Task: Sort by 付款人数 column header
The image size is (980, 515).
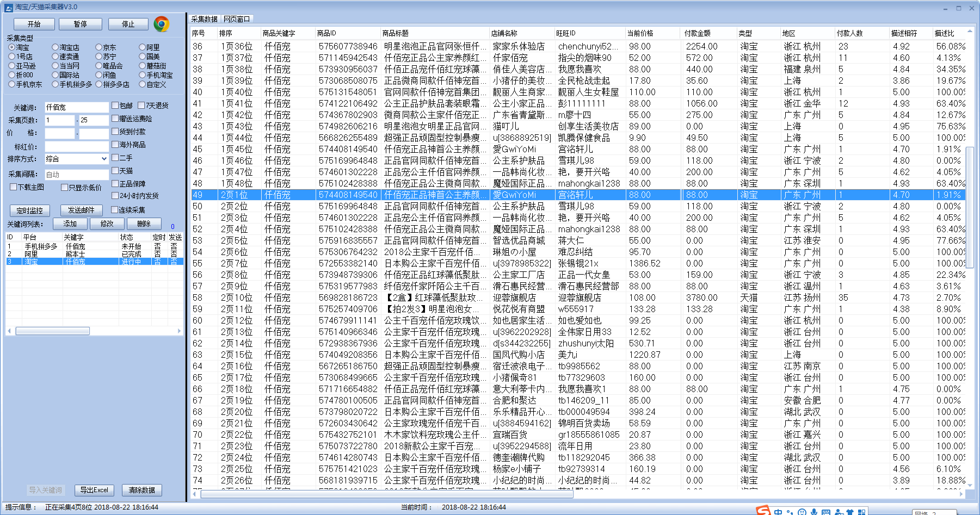Action: (x=861, y=33)
